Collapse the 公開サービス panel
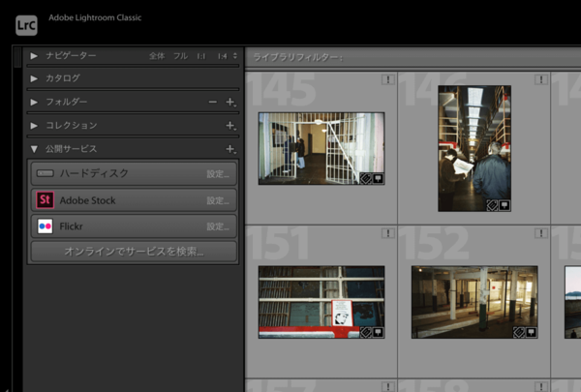 [34, 149]
